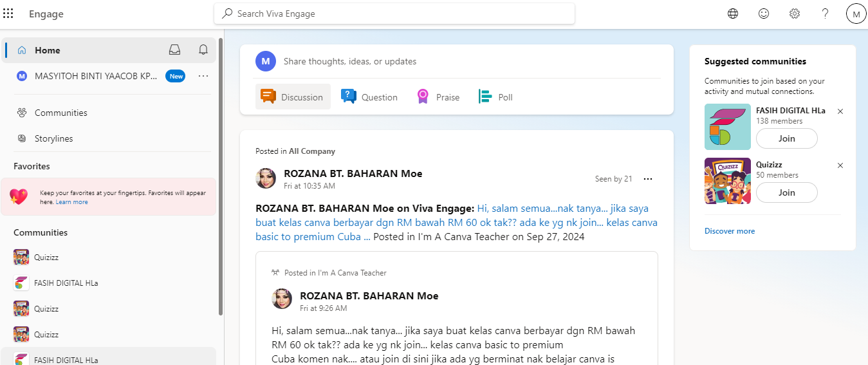Click the Suggested communities heading
868x365 pixels.
(755, 62)
